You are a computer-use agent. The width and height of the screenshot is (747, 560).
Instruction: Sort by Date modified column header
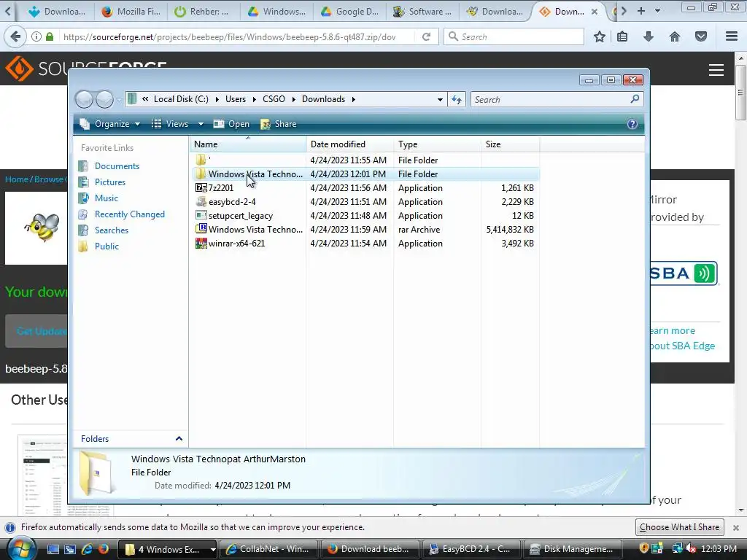point(350,144)
